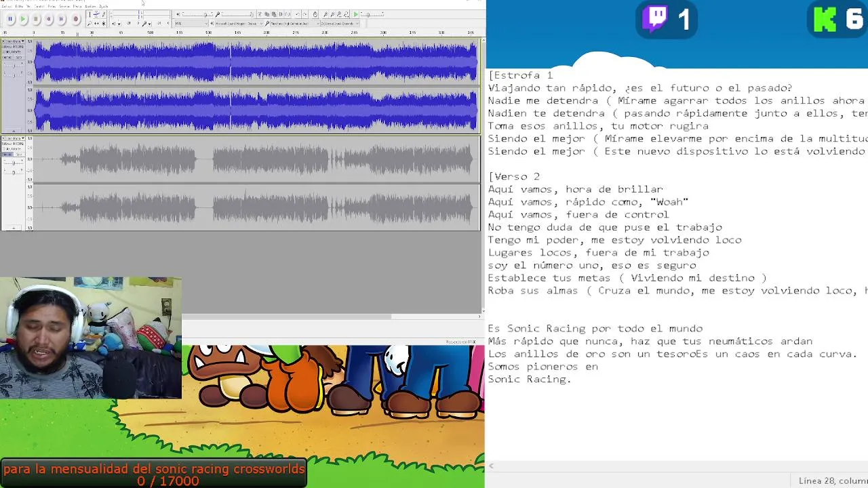Adjust the playback speed slider

tap(372, 14)
